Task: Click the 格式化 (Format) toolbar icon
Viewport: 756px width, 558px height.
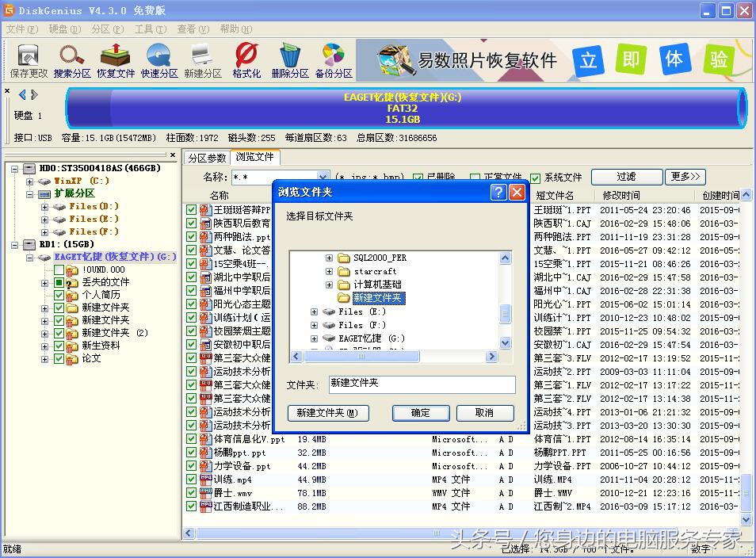Action: 246,60
